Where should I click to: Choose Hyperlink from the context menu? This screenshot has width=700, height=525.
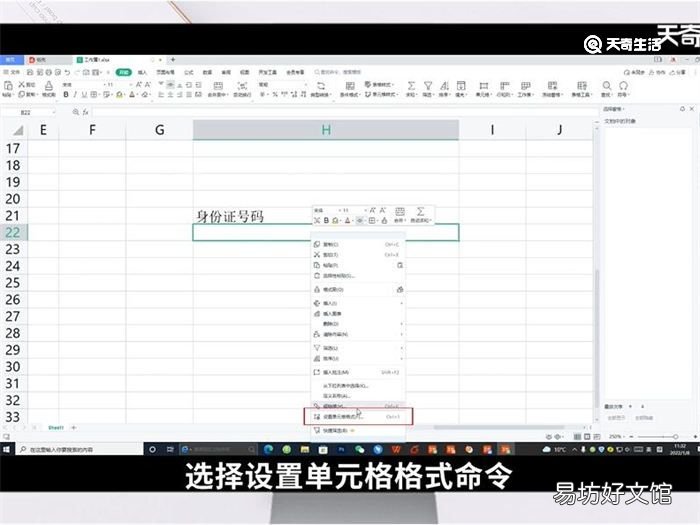point(358,406)
